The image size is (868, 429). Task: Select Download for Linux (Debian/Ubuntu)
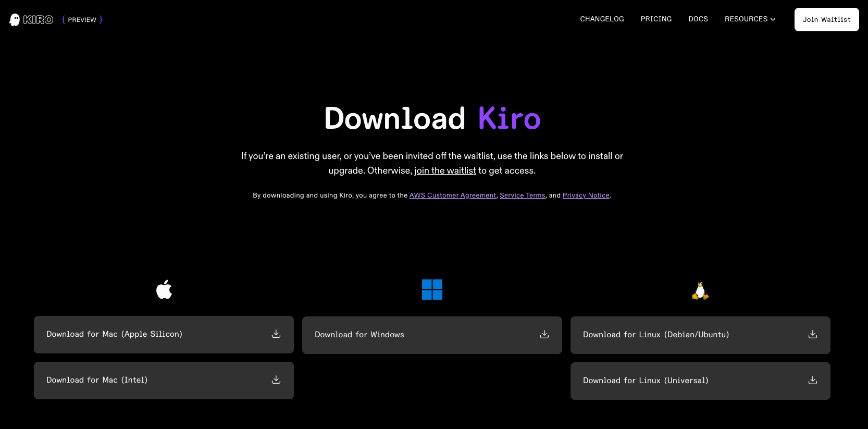[700, 335]
